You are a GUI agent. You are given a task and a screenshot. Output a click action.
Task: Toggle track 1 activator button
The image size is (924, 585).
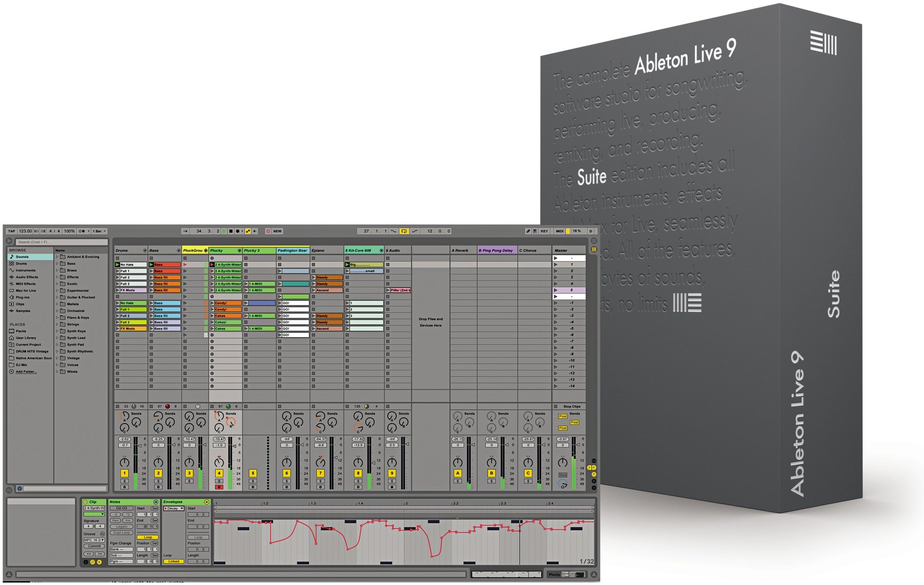[x=124, y=474]
